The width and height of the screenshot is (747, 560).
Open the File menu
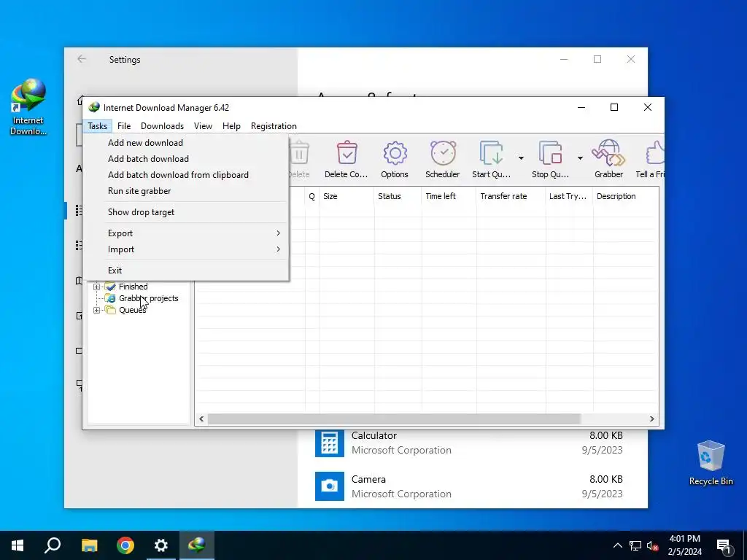point(124,126)
